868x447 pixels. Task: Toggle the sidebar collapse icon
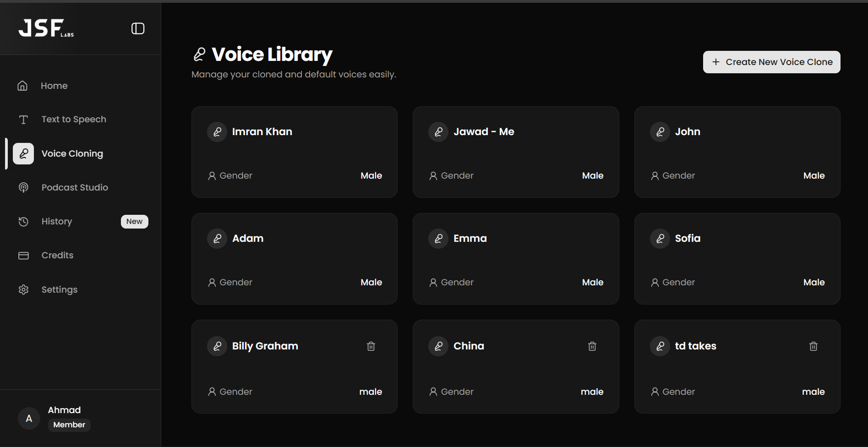tap(138, 28)
